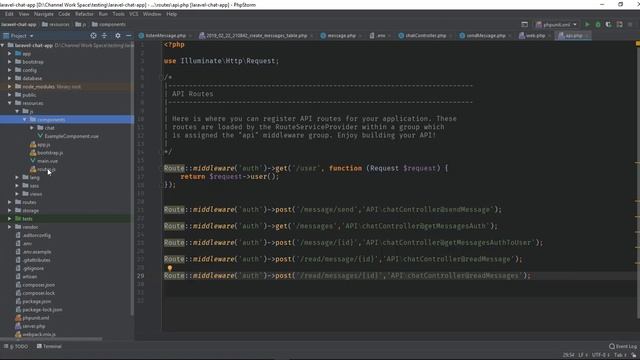Screen dimensions: 640x360
Task: Click the components folder icon in breadcrumb
Action: pos(95,24)
